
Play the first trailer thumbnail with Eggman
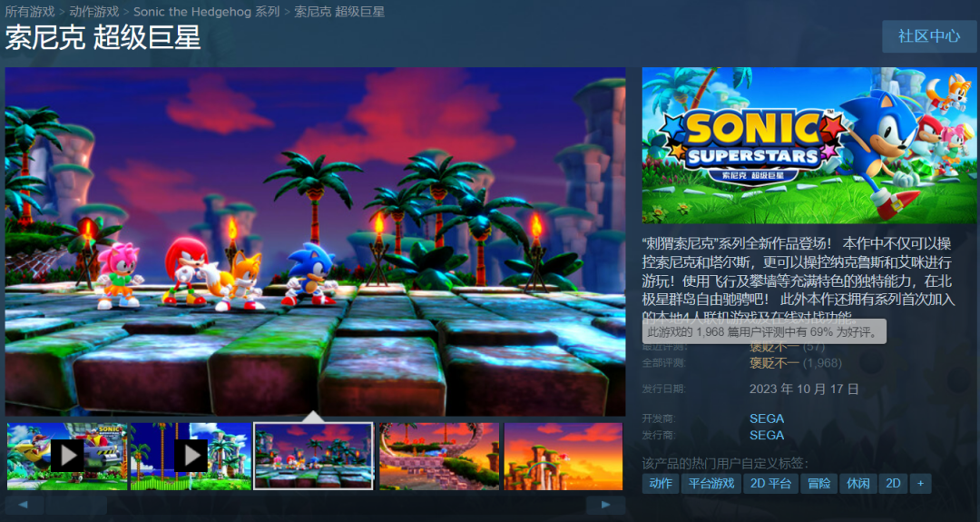coord(67,457)
